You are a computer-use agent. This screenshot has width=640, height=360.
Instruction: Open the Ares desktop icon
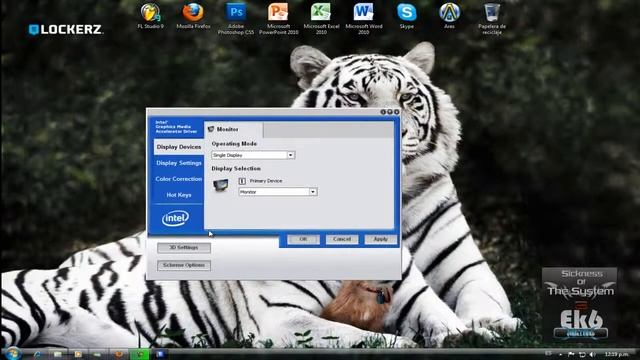(449, 16)
